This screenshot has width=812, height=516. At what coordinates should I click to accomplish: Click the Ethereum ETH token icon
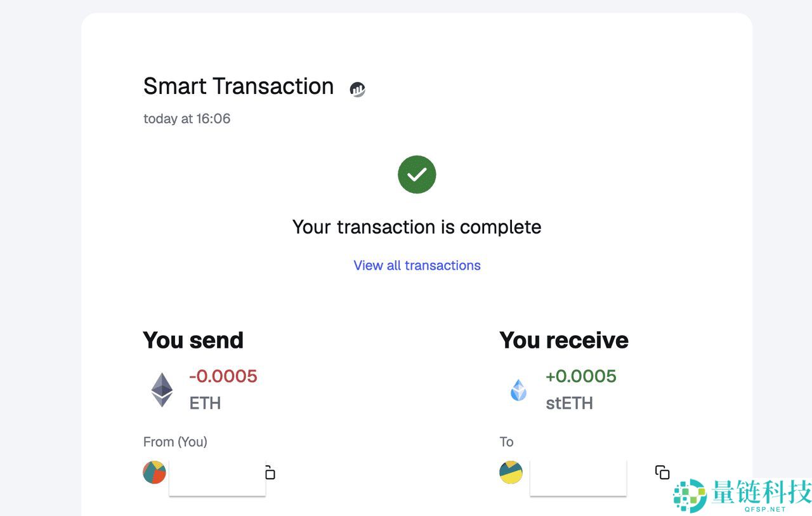[162, 390]
